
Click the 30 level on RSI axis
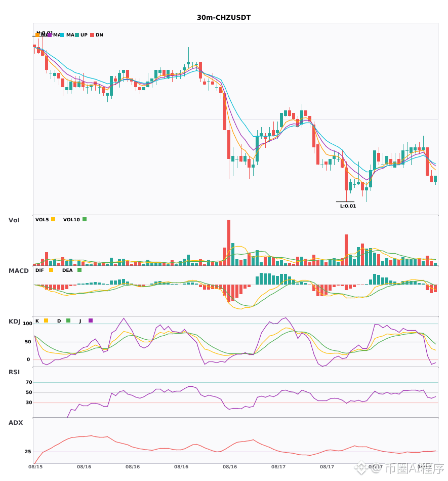[29, 403]
